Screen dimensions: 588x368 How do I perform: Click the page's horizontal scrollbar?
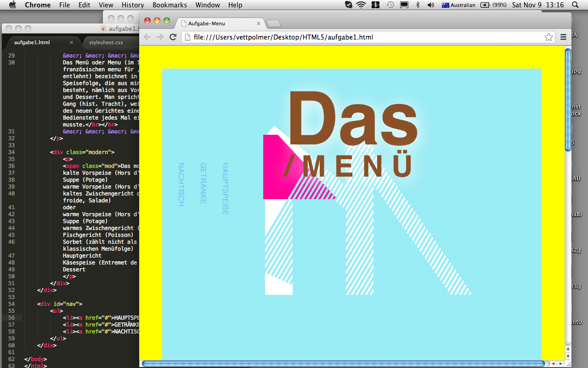tap(343, 363)
